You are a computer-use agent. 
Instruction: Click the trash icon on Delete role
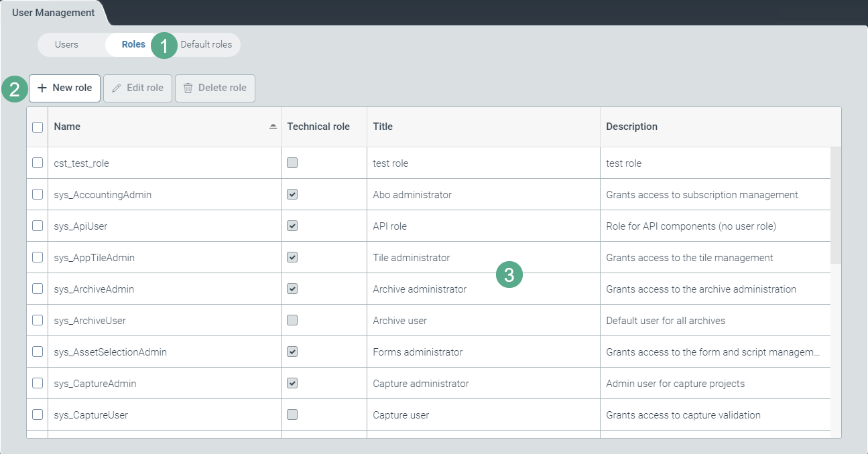click(x=188, y=88)
